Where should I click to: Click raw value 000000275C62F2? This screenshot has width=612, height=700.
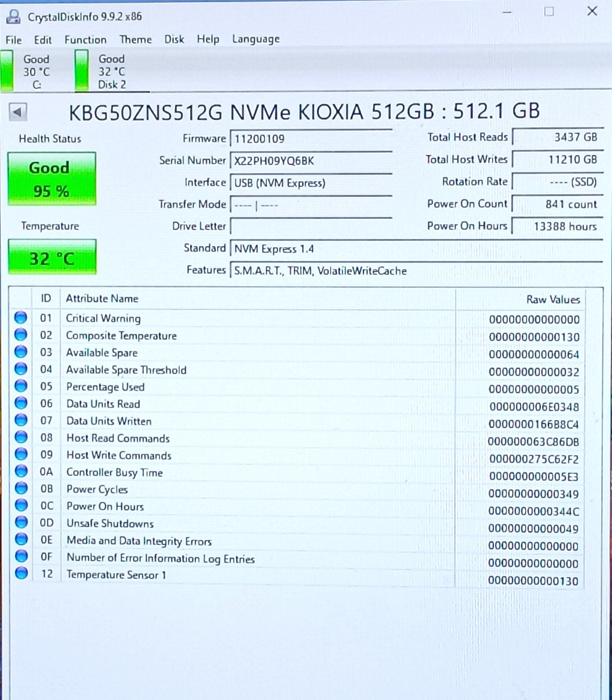(534, 459)
